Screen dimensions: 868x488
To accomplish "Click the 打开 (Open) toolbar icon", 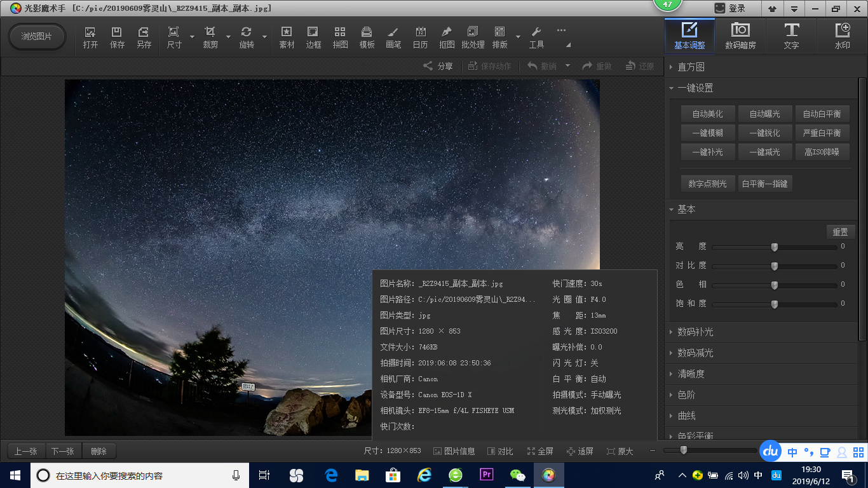I will point(90,37).
